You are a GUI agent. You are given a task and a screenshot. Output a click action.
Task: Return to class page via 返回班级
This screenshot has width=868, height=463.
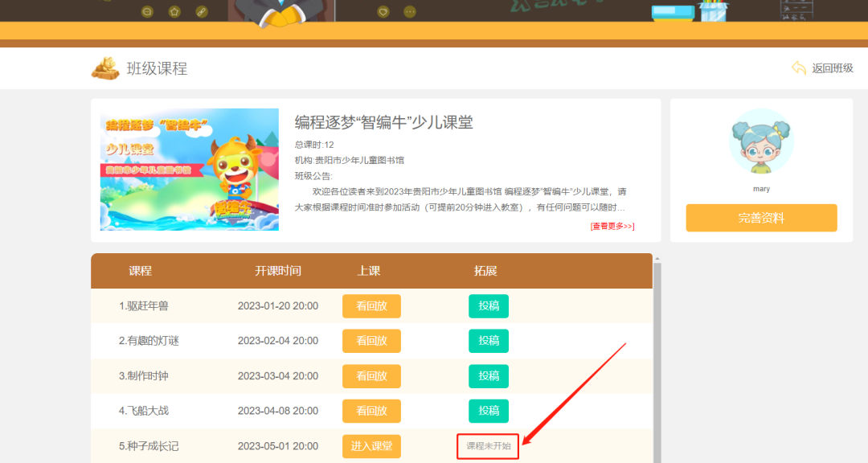(832, 68)
